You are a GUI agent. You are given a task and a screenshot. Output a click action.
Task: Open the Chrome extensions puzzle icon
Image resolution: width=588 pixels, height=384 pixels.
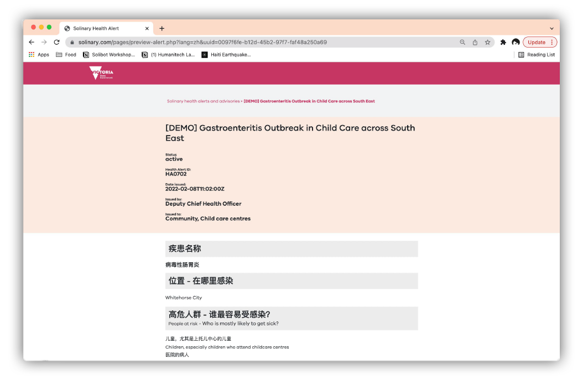point(503,41)
